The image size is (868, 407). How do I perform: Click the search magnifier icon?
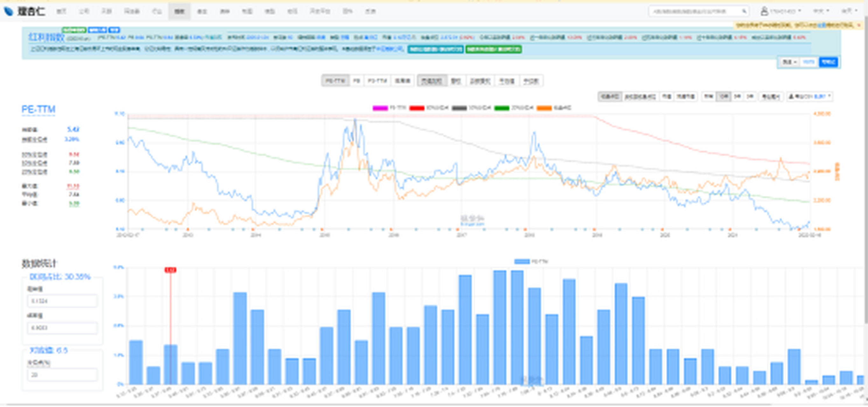coord(744,11)
